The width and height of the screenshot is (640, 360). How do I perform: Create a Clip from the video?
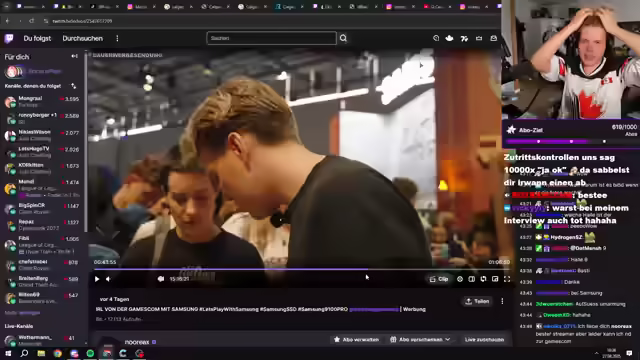pos(439,279)
